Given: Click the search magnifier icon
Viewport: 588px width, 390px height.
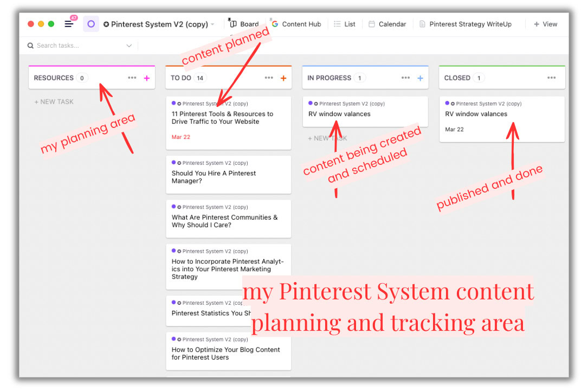Looking at the screenshot, I should pos(30,46).
